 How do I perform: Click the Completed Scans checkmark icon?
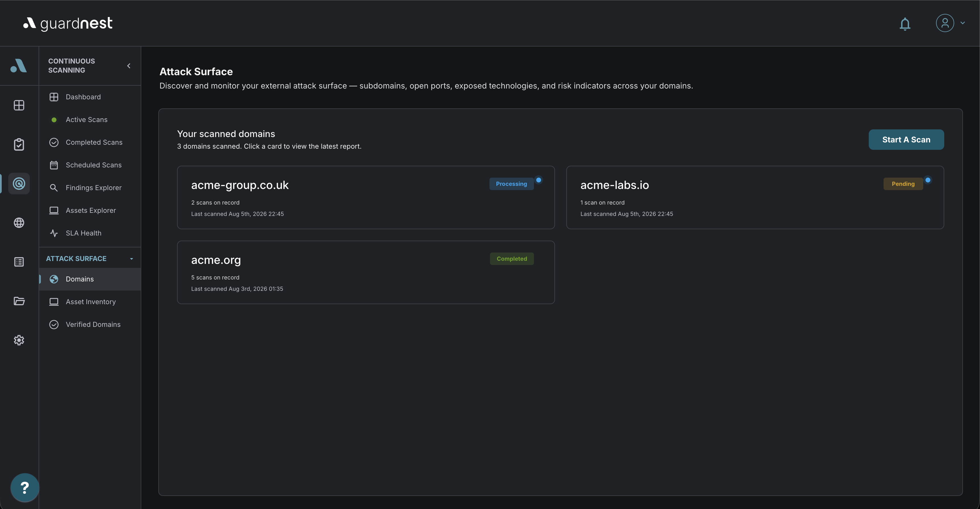coord(54,142)
